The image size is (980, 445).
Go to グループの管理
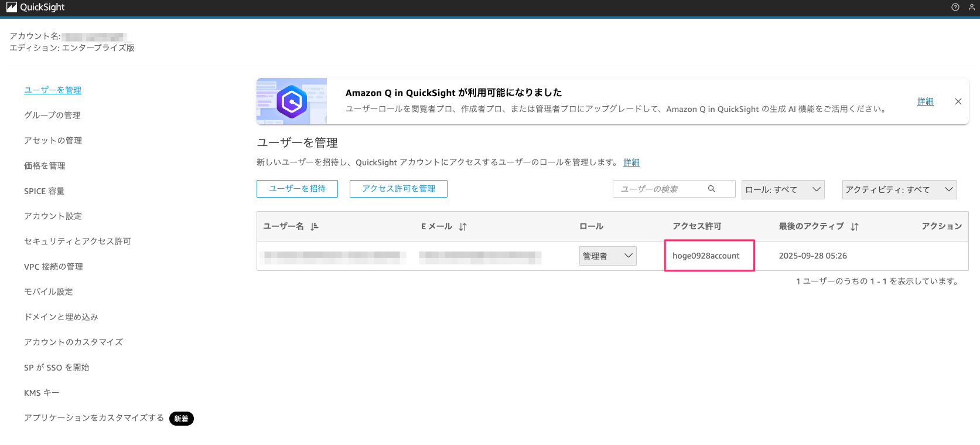52,116
